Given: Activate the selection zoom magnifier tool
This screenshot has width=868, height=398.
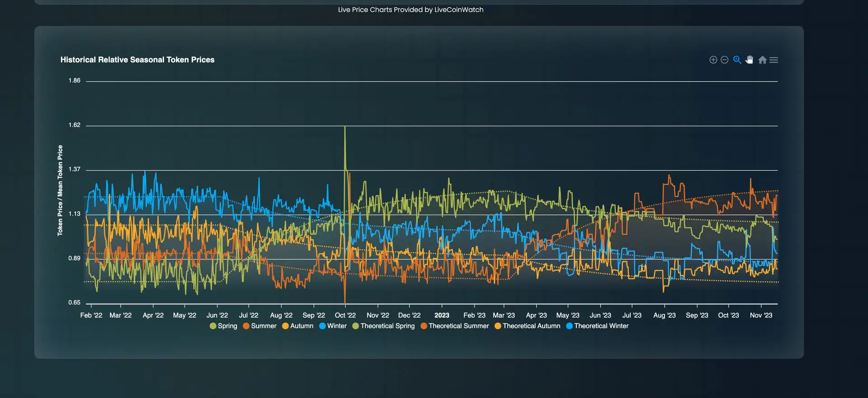Looking at the screenshot, I should (x=737, y=60).
